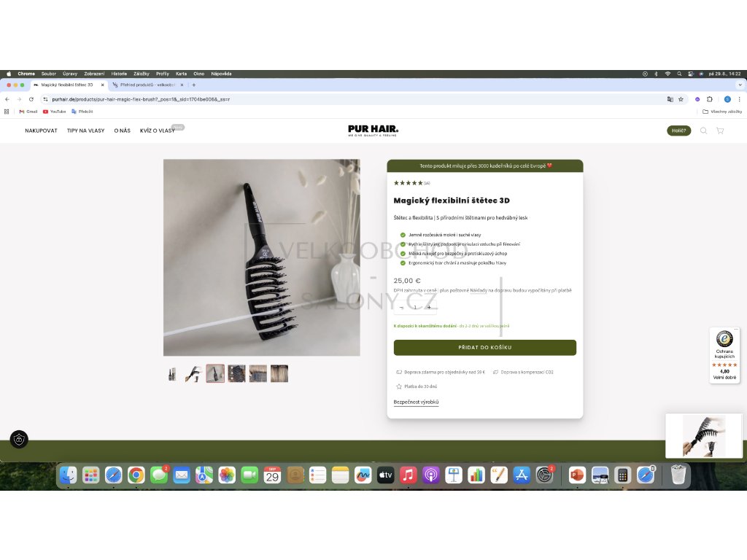Click the Holič? button
Image resolution: width=747 pixels, height=560 pixels.
(679, 131)
